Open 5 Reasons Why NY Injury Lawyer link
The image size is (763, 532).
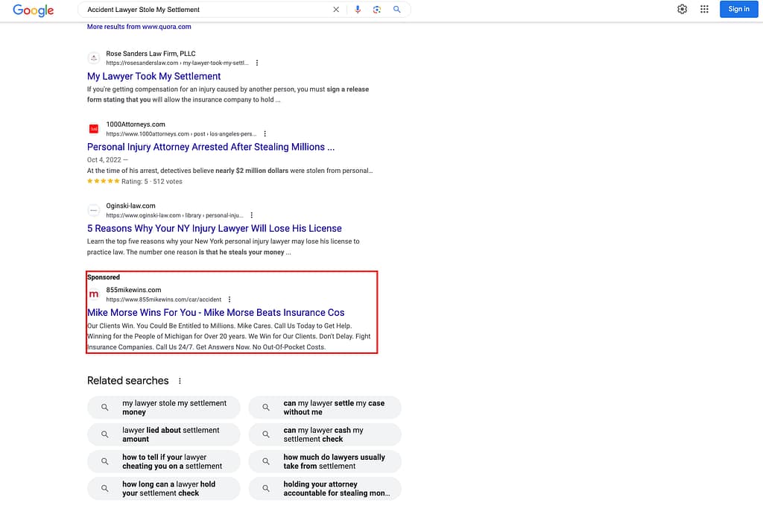pos(214,228)
